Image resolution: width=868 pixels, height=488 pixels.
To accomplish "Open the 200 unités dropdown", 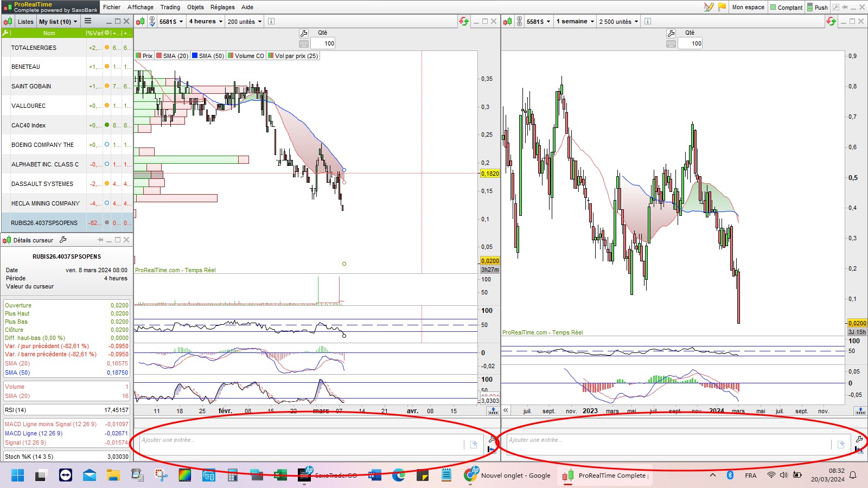I will click(244, 22).
